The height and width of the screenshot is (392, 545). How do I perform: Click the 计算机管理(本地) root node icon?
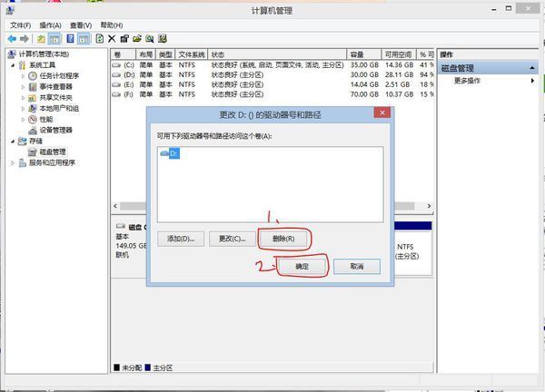[x=12, y=54]
